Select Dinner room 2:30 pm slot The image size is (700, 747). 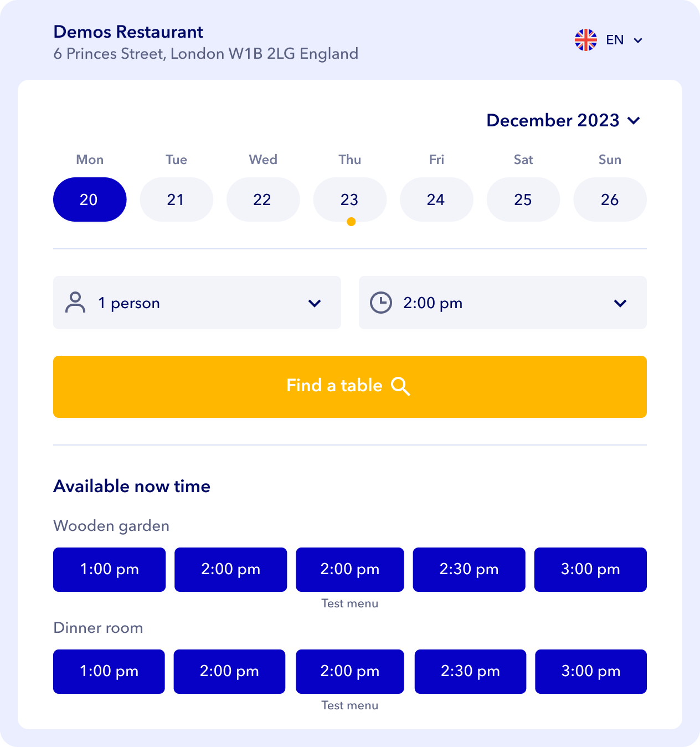470,672
